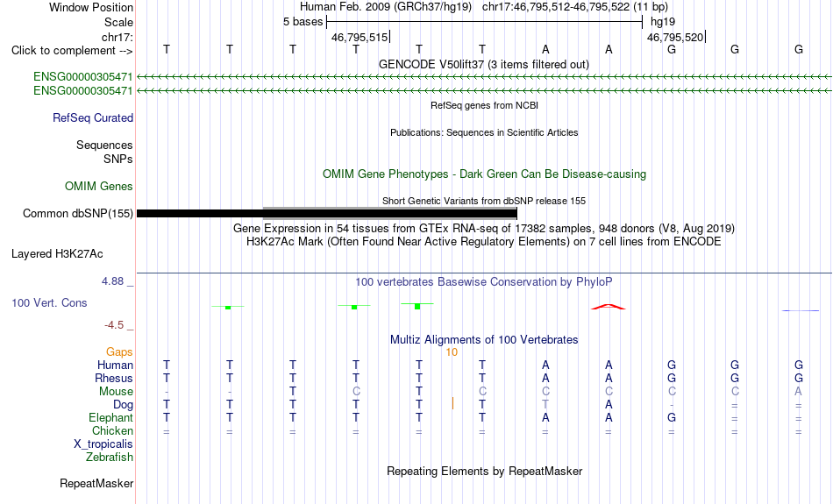This screenshot has width=833, height=504.
Task: Click the chr17:46,795,512-46,795,522 window position text
Action: (x=575, y=7)
